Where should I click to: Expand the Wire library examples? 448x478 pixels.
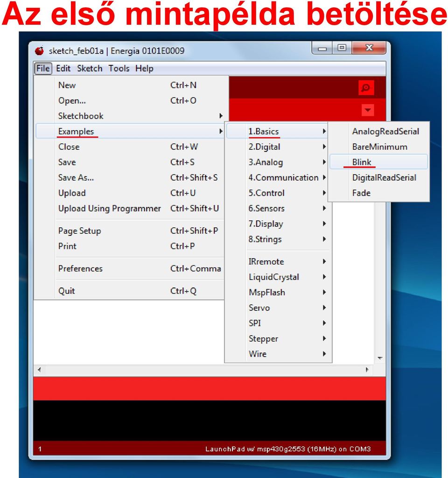click(278, 354)
